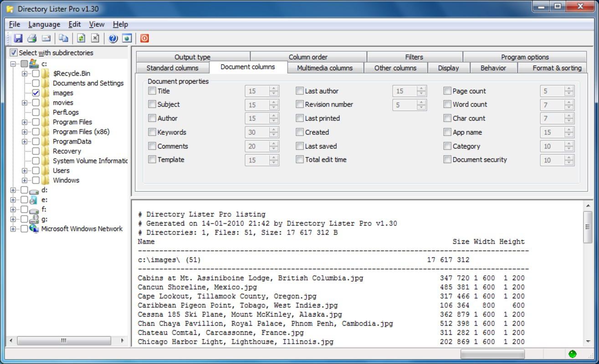
Task: Switch to the Multimedia columns tab
Action: pos(325,68)
